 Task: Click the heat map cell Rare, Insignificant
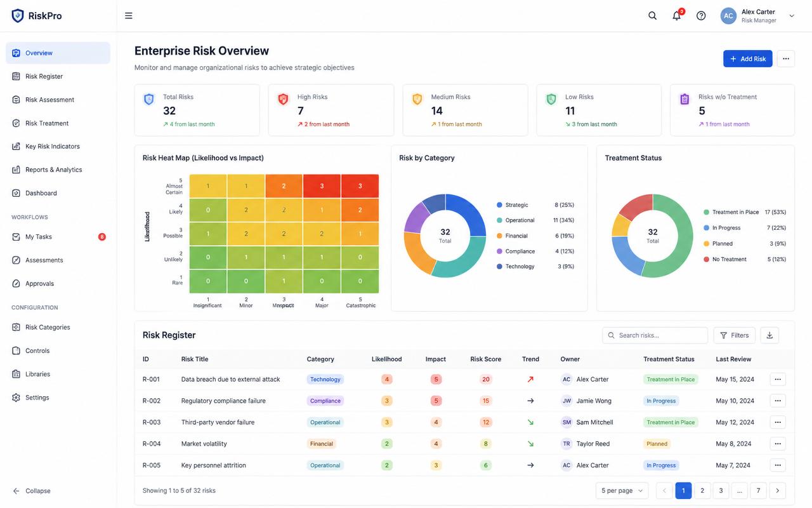[208, 281]
